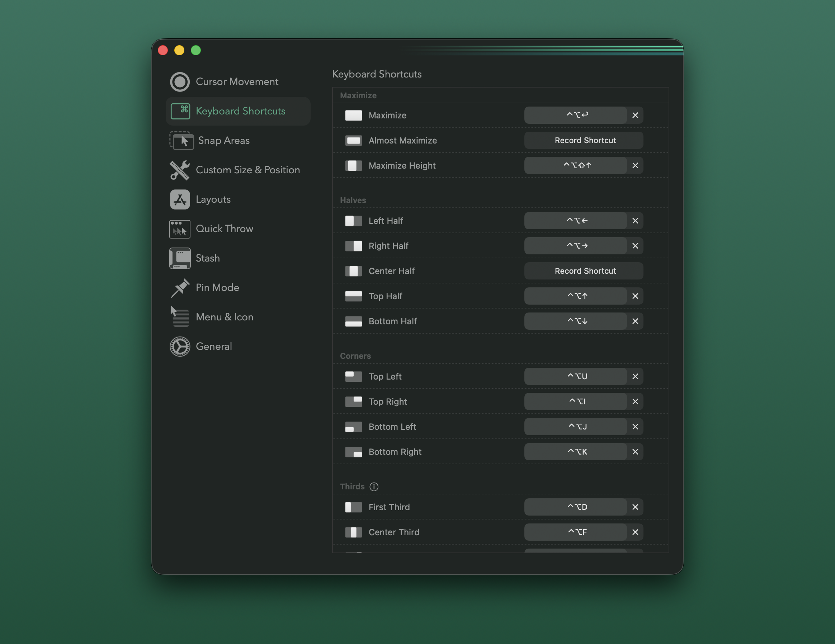
Task: Click the Pin Mode pushpin icon
Action: click(180, 288)
